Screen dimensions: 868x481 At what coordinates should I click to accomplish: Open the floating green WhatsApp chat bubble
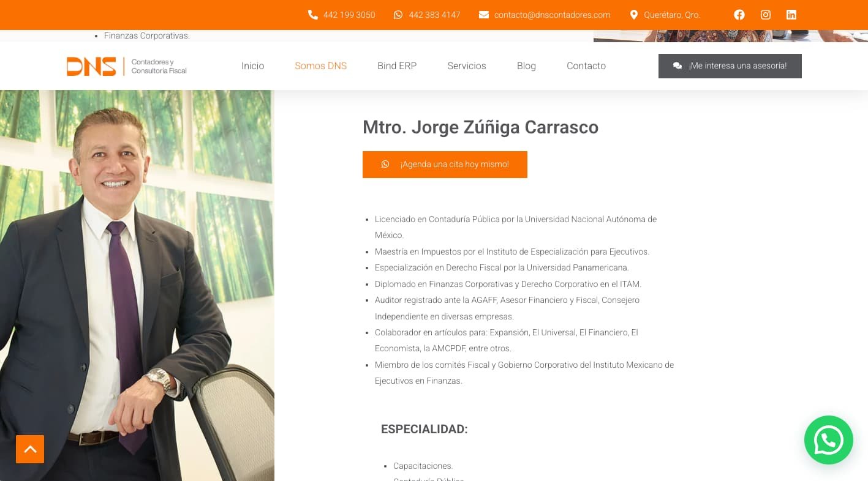click(x=829, y=440)
